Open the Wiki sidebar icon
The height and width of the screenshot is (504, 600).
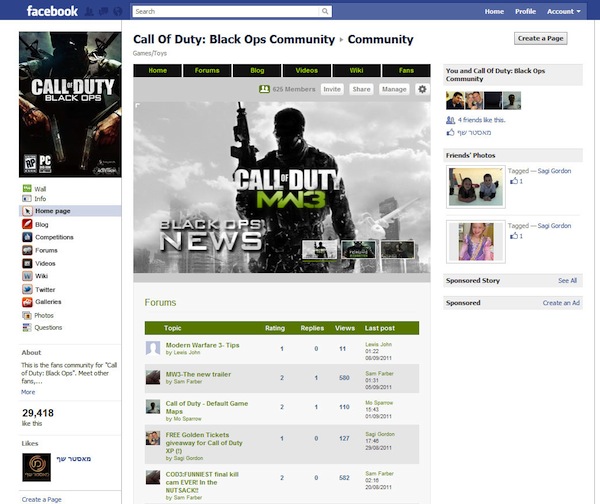click(27, 276)
